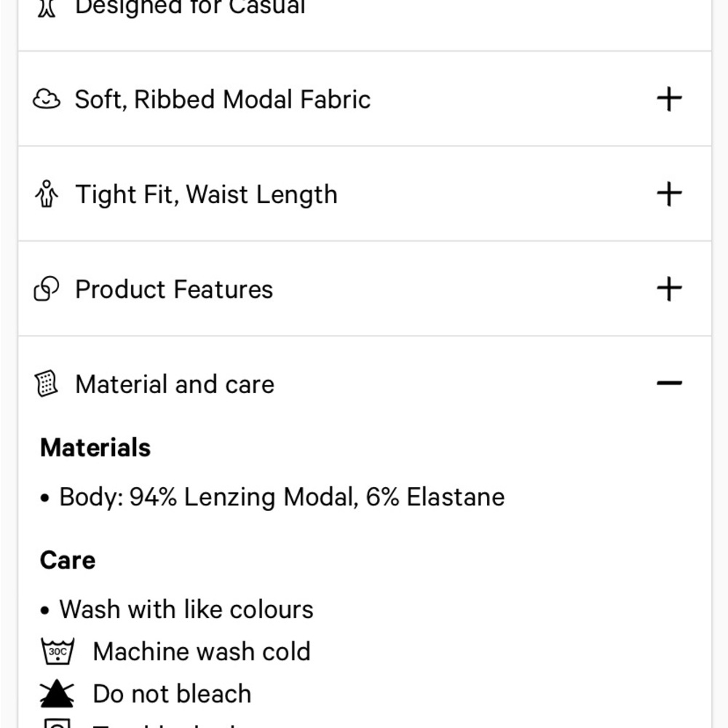Click the Wash with like colours instruction
The height and width of the screenshot is (728, 728).
(186, 609)
